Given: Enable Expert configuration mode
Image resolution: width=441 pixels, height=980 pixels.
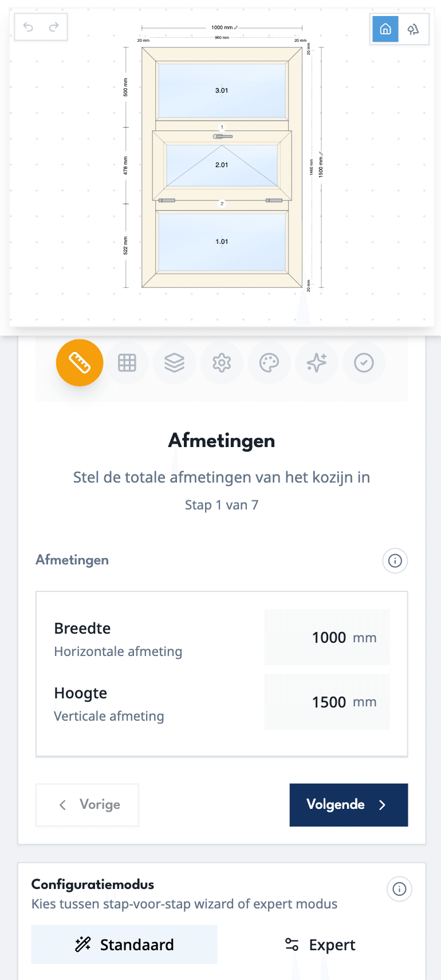Looking at the screenshot, I should tap(320, 945).
